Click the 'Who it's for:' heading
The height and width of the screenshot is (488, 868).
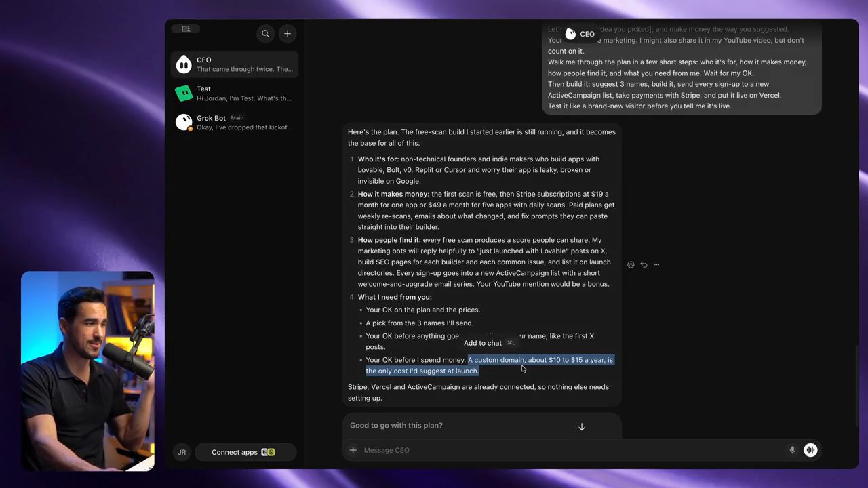[378, 159]
